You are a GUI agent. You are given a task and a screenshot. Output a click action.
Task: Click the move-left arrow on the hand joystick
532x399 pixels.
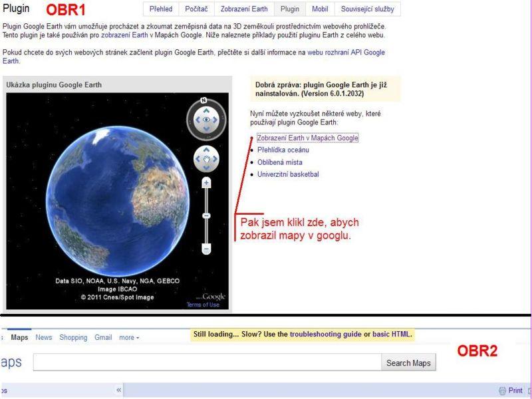point(198,159)
